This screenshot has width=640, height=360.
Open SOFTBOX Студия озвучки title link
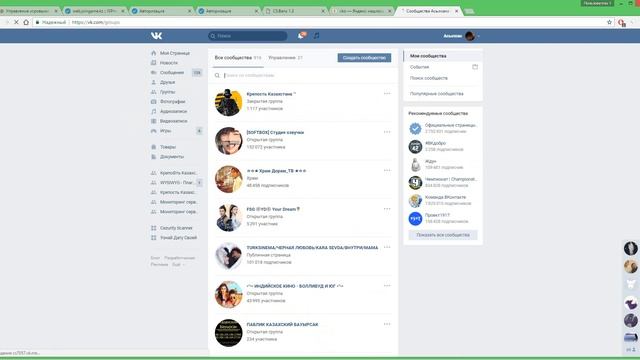coord(275,132)
